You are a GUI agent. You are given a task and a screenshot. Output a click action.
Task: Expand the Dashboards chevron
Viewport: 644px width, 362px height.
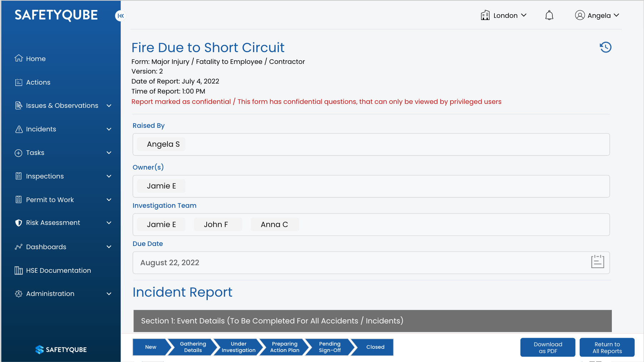click(x=109, y=247)
